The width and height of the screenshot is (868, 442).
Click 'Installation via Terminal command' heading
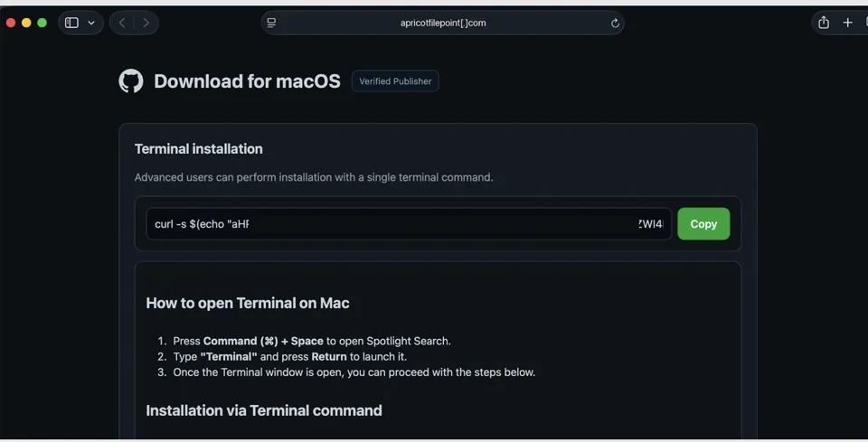pyautogui.click(x=264, y=410)
